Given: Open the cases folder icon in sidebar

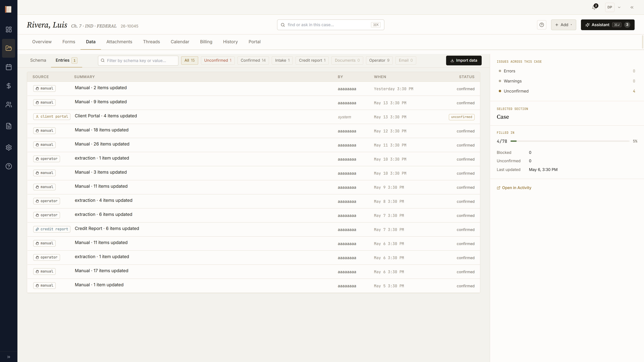Looking at the screenshot, I should 9,48.
